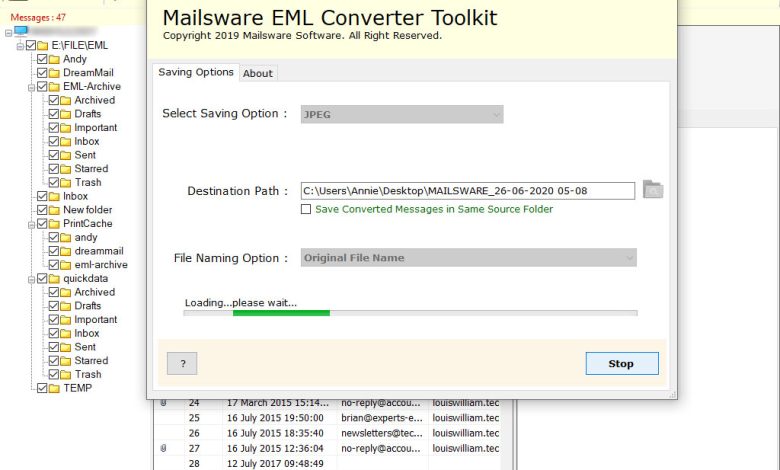This screenshot has width=780, height=470.
Task: Click the browse destination folder icon
Action: point(653,189)
